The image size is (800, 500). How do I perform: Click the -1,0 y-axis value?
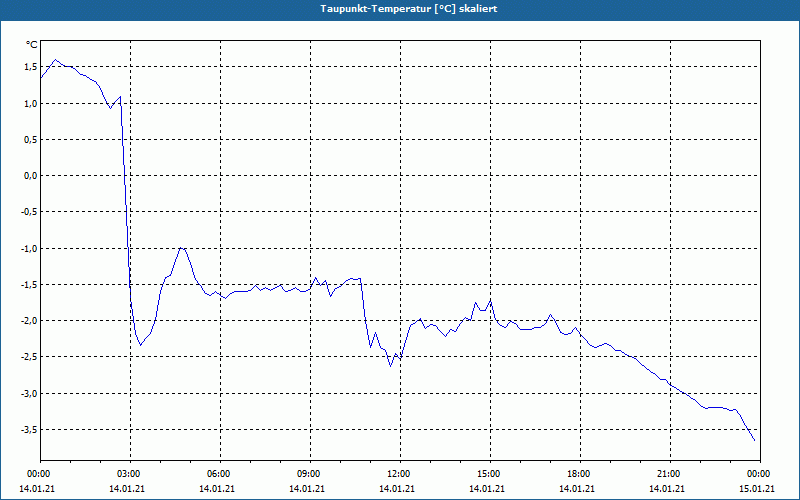28,248
